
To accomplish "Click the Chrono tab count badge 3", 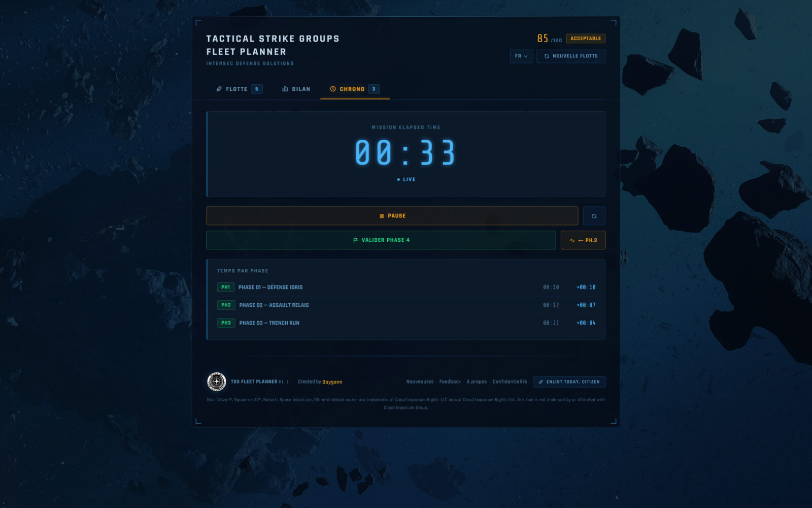I will [374, 89].
